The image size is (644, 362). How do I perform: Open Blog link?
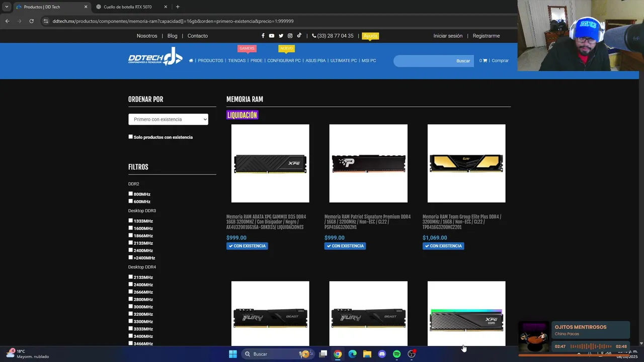click(x=173, y=36)
